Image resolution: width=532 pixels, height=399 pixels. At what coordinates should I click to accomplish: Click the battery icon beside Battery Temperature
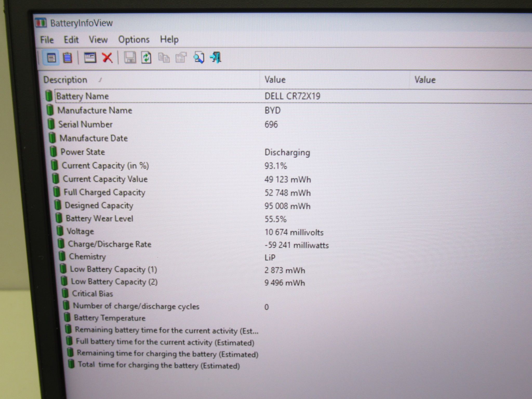67,317
